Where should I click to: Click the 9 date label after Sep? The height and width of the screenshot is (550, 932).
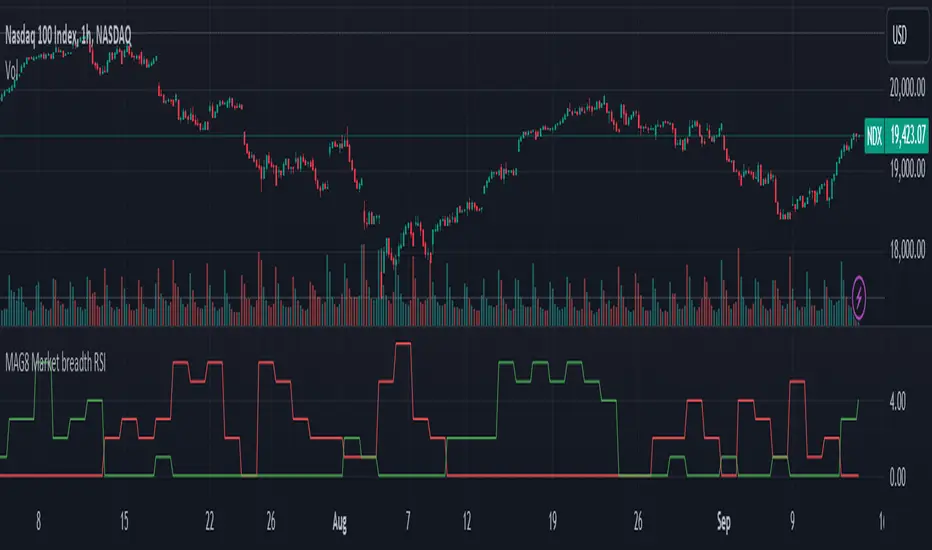(x=792, y=521)
